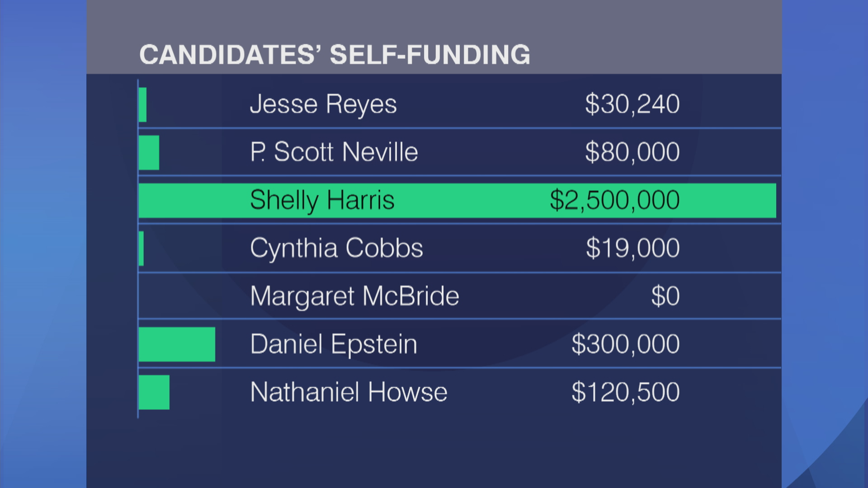The image size is (868, 488).
Task: Click Jesse Reyes' small green bar
Action: click(x=142, y=105)
